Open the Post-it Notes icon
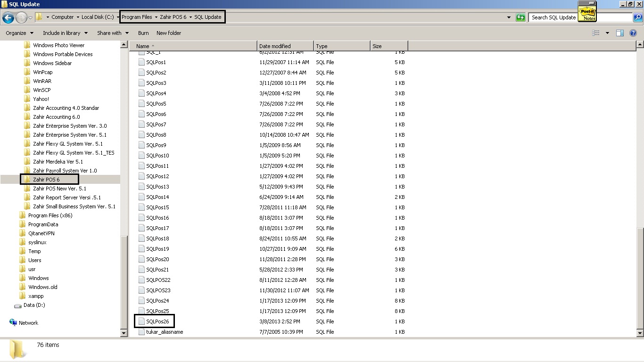644x362 pixels. point(587,11)
